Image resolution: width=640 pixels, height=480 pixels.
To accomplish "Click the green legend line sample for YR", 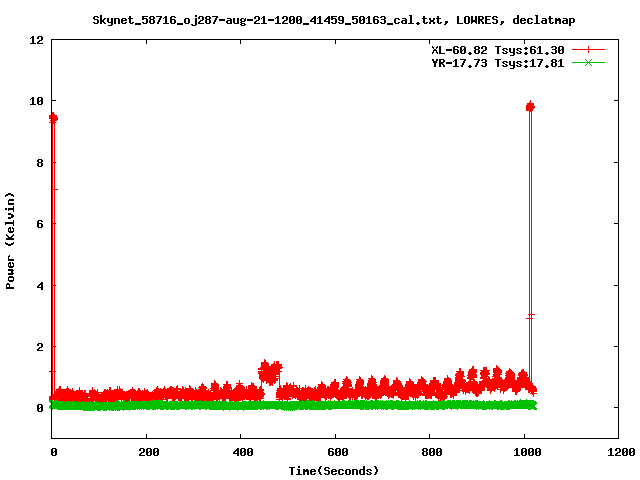I will tap(588, 63).
